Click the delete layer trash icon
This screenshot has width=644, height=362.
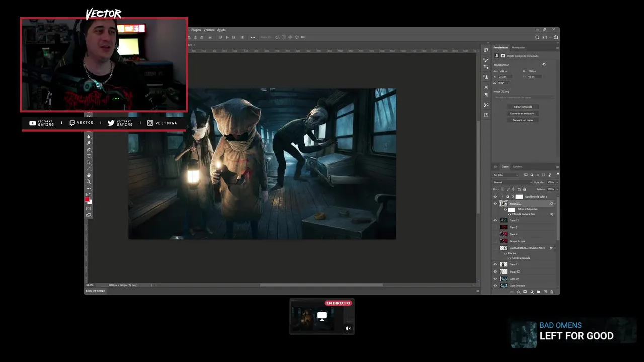click(x=552, y=292)
